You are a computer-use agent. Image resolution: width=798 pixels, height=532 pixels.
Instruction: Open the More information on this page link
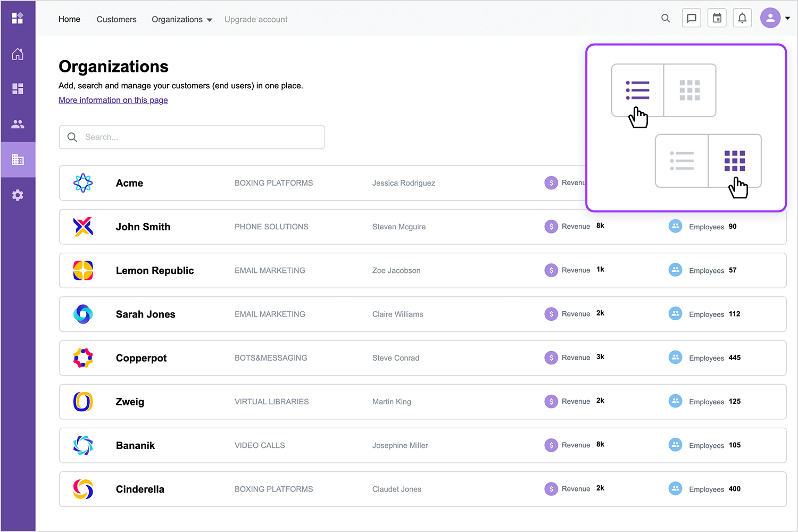point(113,100)
